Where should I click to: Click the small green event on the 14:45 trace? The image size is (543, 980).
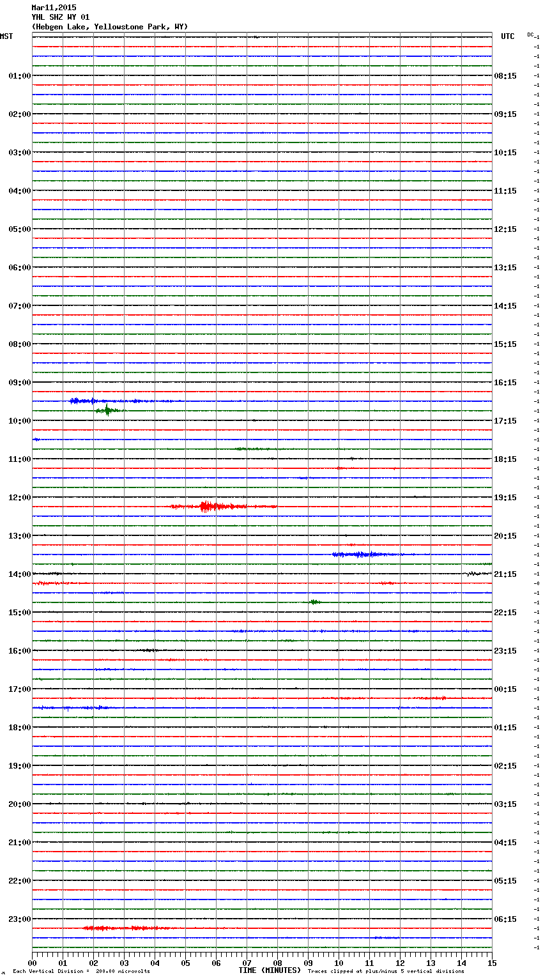(314, 602)
